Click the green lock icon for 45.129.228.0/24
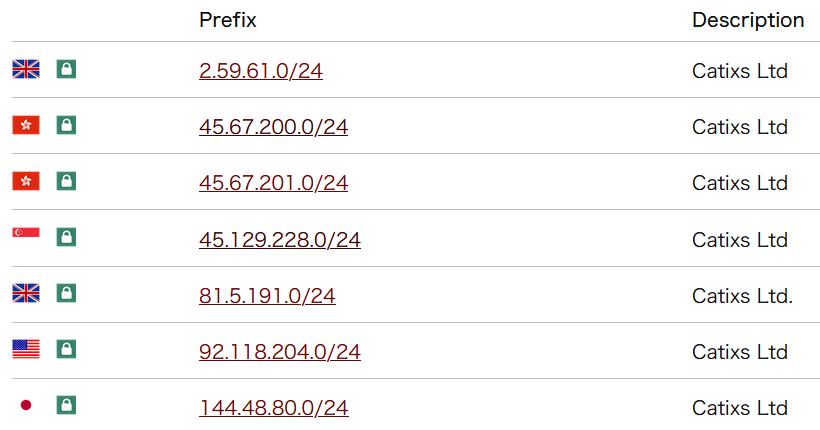The width and height of the screenshot is (820, 430). 66,237
